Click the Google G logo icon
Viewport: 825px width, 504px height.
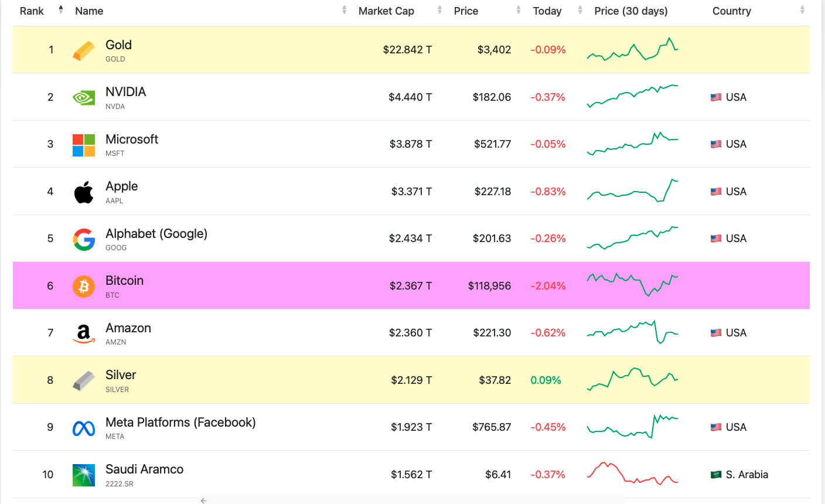[x=84, y=239]
